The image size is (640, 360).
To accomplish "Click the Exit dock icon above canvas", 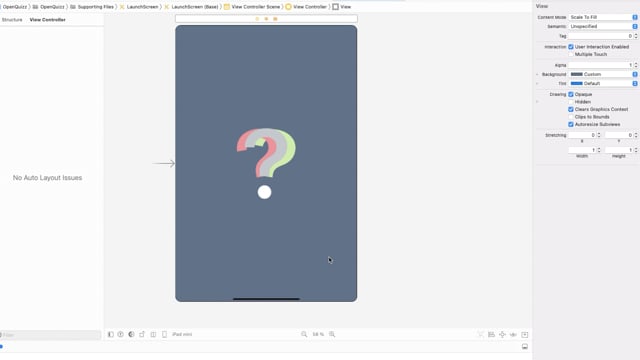I will [275, 19].
